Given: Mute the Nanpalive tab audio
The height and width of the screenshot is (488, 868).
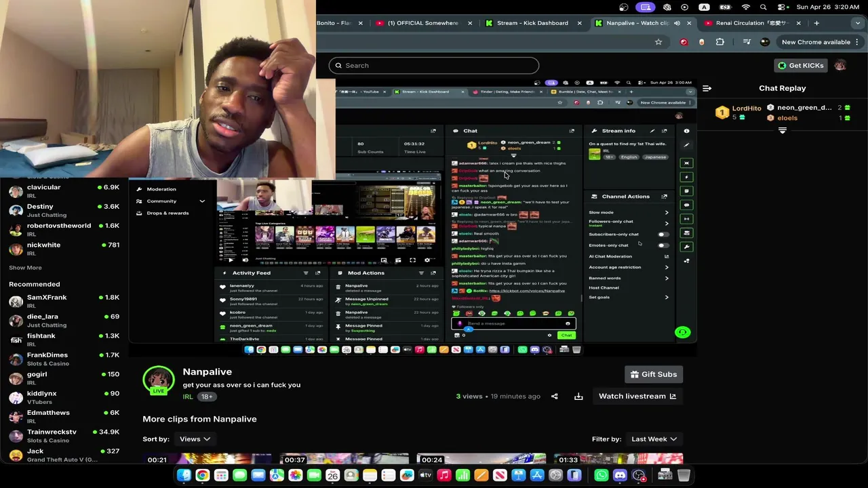Looking at the screenshot, I should pos(677,23).
